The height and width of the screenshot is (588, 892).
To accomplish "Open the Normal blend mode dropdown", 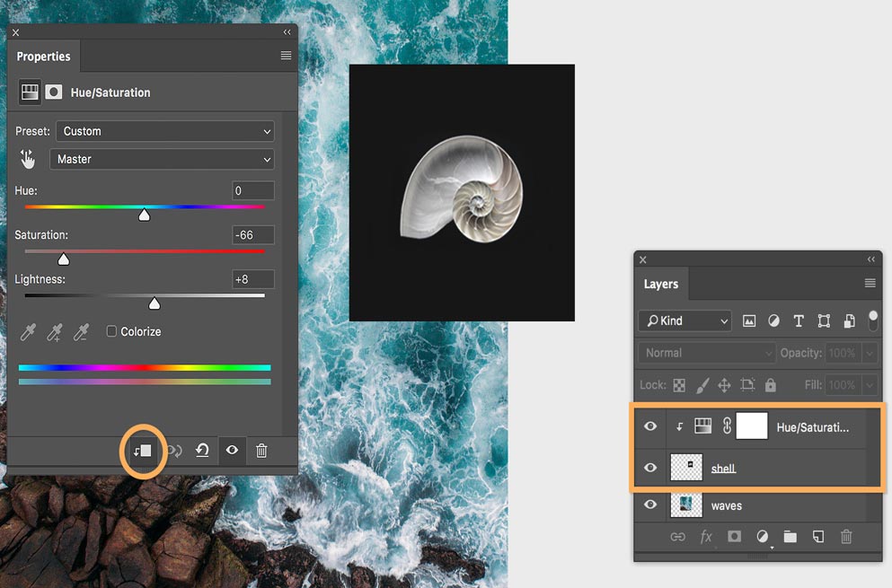I will [x=707, y=353].
